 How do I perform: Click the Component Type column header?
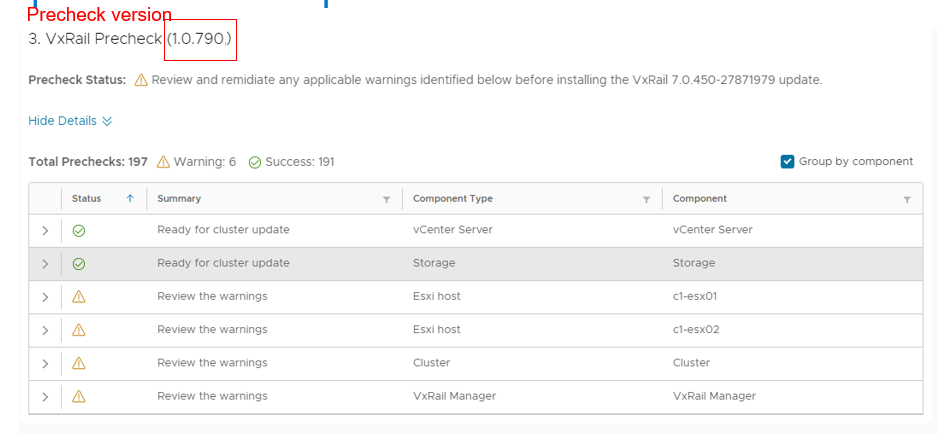point(453,199)
